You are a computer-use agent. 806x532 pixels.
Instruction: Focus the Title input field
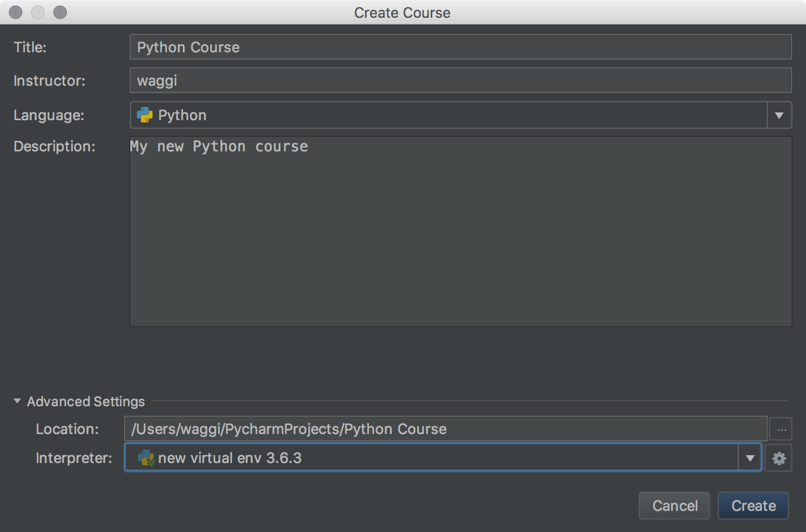click(x=460, y=47)
